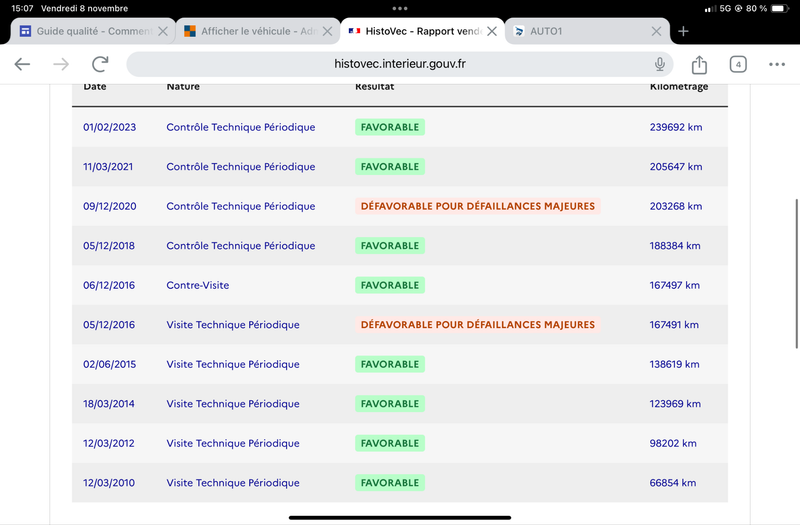The width and height of the screenshot is (800, 525).
Task: Click mileage 239692 km
Action: pyautogui.click(x=676, y=127)
